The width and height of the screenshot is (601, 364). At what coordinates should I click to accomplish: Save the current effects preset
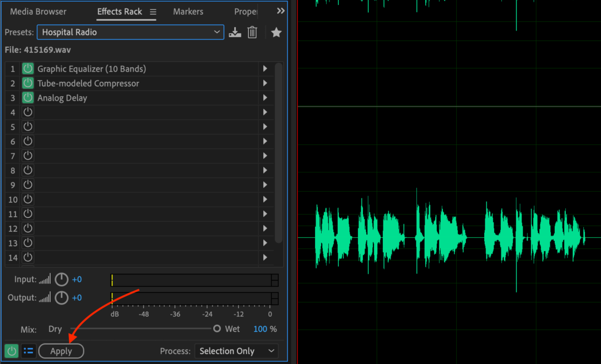235,32
